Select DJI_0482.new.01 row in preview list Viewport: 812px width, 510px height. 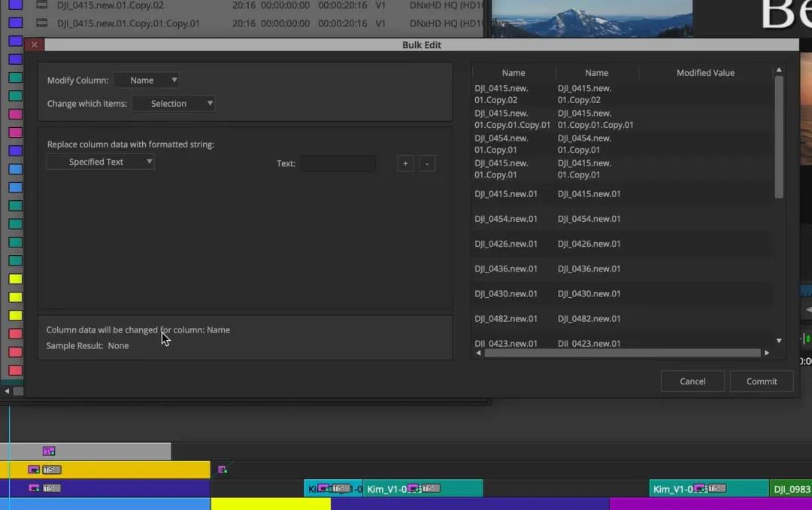click(622, 318)
